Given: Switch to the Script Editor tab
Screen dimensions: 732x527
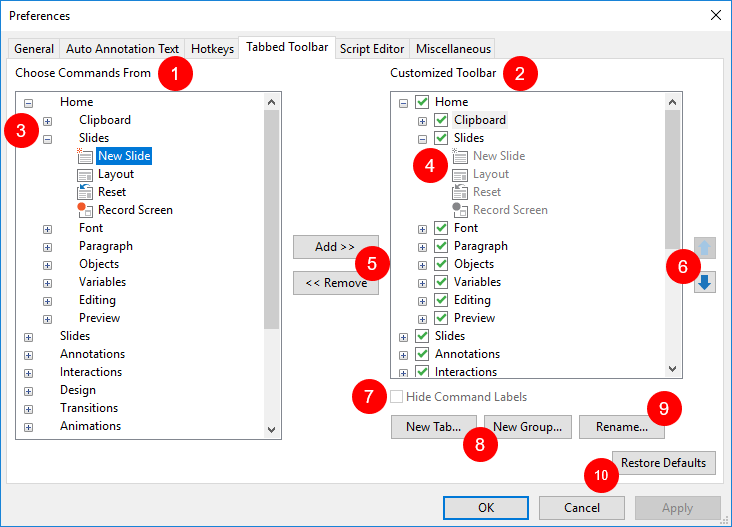Looking at the screenshot, I should (x=372, y=49).
